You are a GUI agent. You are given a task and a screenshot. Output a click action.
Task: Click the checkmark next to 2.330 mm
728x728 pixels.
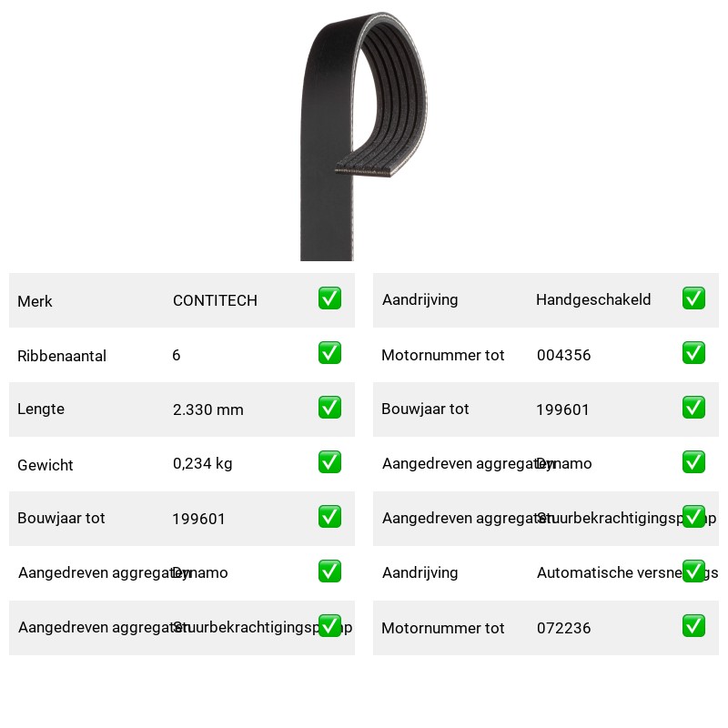pos(329,407)
